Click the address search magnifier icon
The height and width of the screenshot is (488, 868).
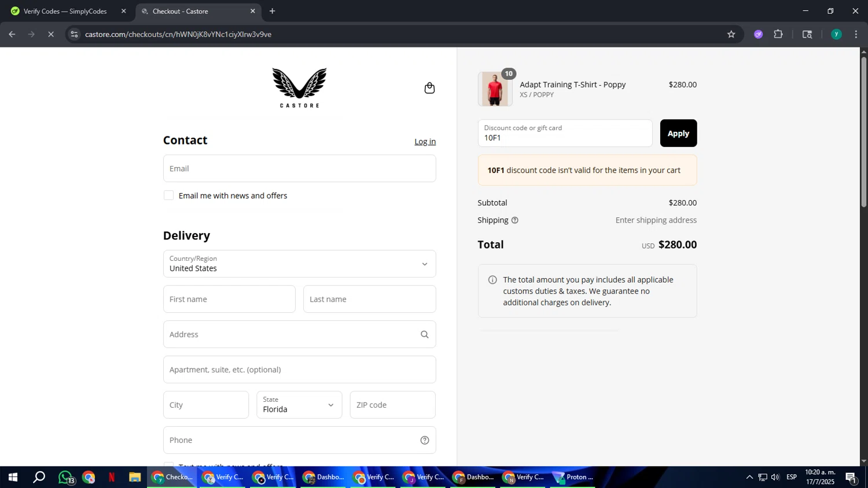pyautogui.click(x=424, y=335)
